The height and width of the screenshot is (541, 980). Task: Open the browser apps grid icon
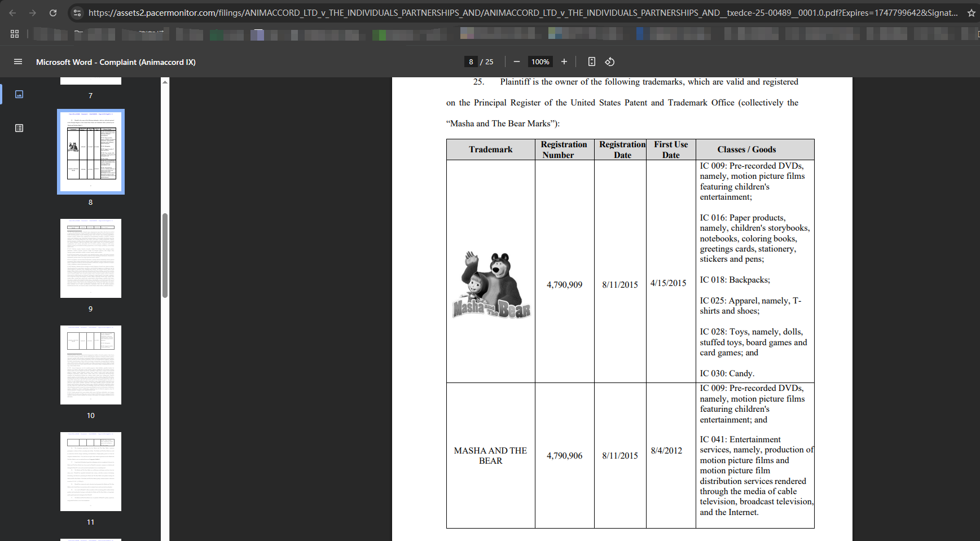pos(15,34)
